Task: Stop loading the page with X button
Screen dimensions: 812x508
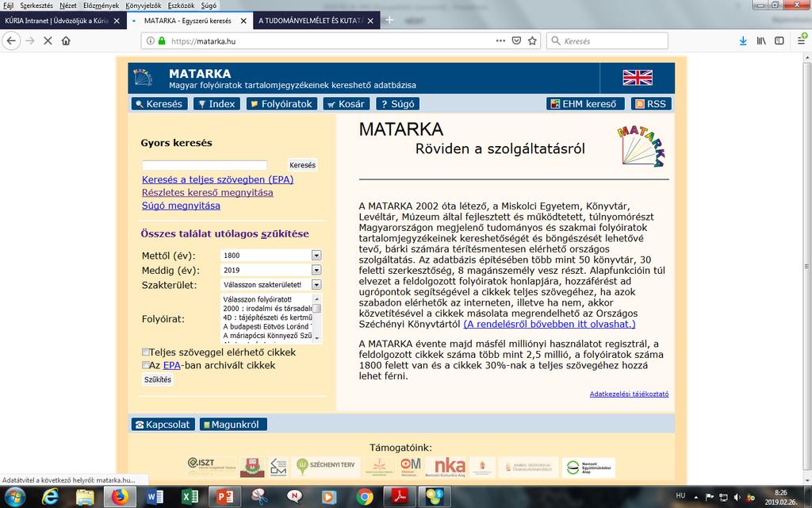Action: click(48, 41)
